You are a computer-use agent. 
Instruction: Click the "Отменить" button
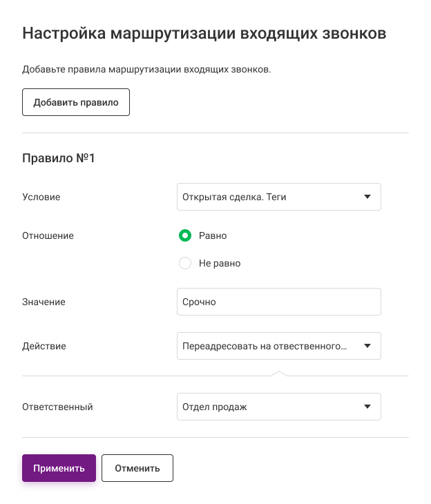(137, 468)
